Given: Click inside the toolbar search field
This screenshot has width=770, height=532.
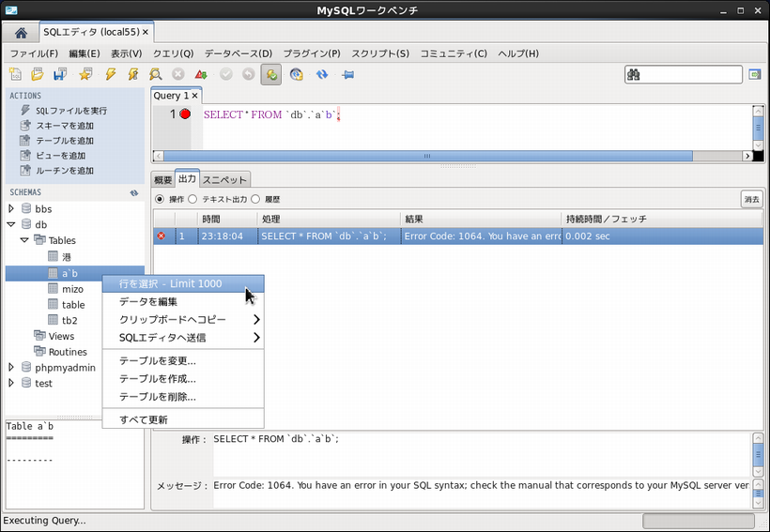Looking at the screenshot, I should click(x=683, y=75).
